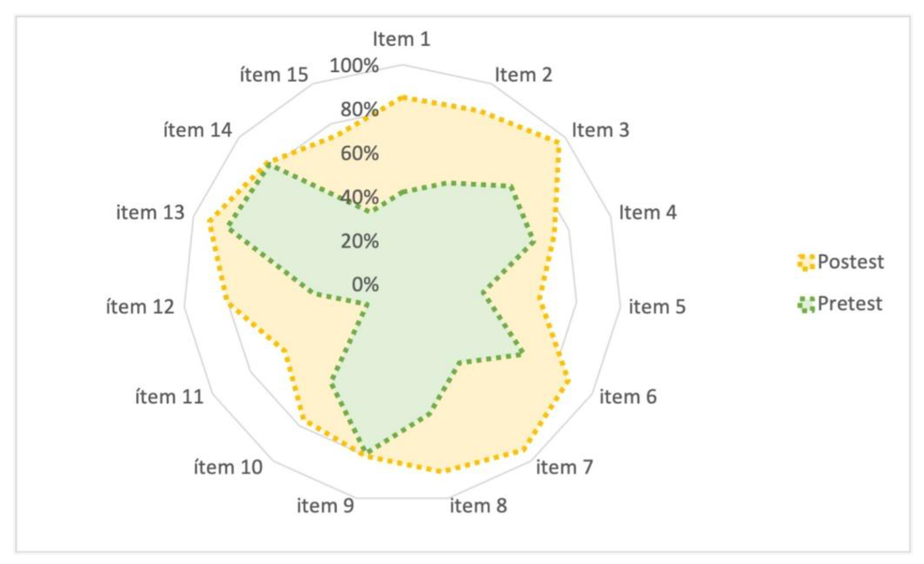This screenshot has height=564, width=924.
Task: Click the Pretest legend color swatch
Action: coord(806,304)
